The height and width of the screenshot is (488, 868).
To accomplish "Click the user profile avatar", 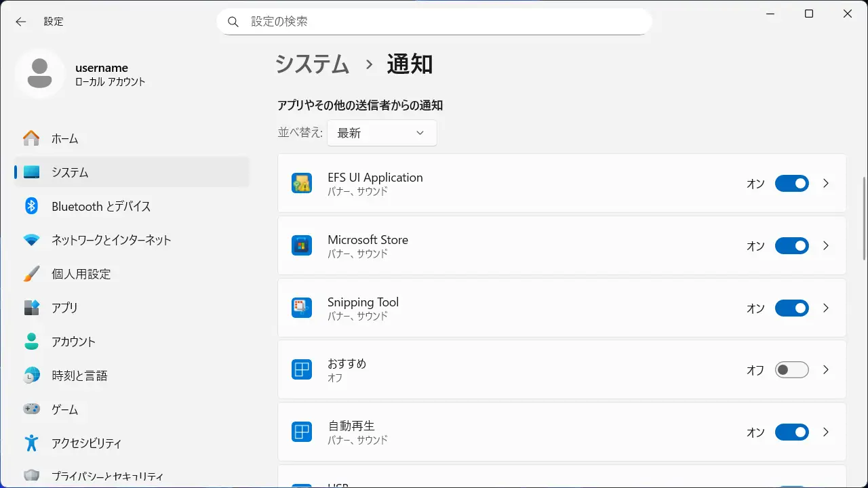I will click(x=40, y=73).
